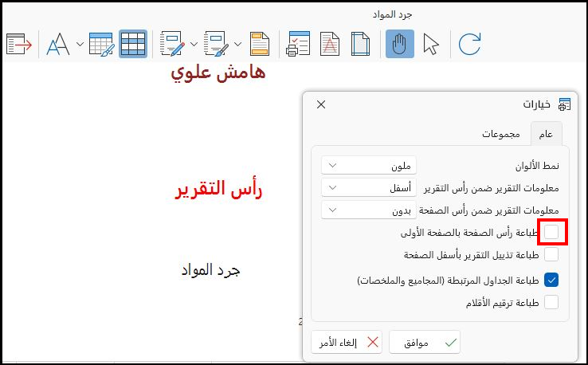Enable طباعة ترقيم الأقلام checkbox
Screen dimensions: 588x365
(x=551, y=302)
